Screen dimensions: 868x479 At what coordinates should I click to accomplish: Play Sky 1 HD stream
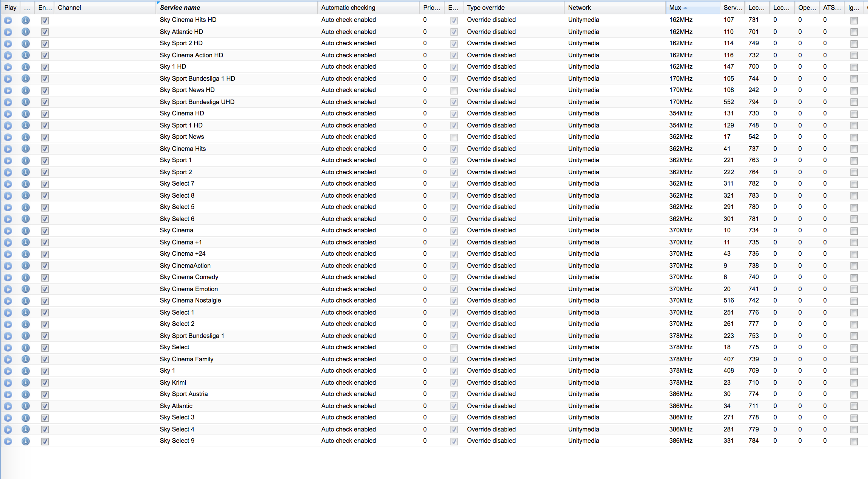tap(8, 67)
